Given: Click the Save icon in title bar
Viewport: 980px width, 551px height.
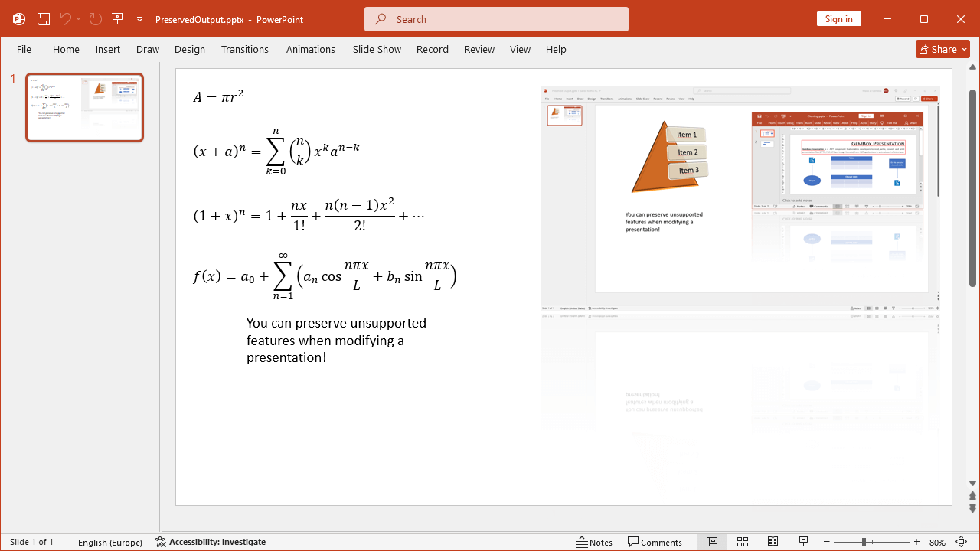Looking at the screenshot, I should 44,19.
